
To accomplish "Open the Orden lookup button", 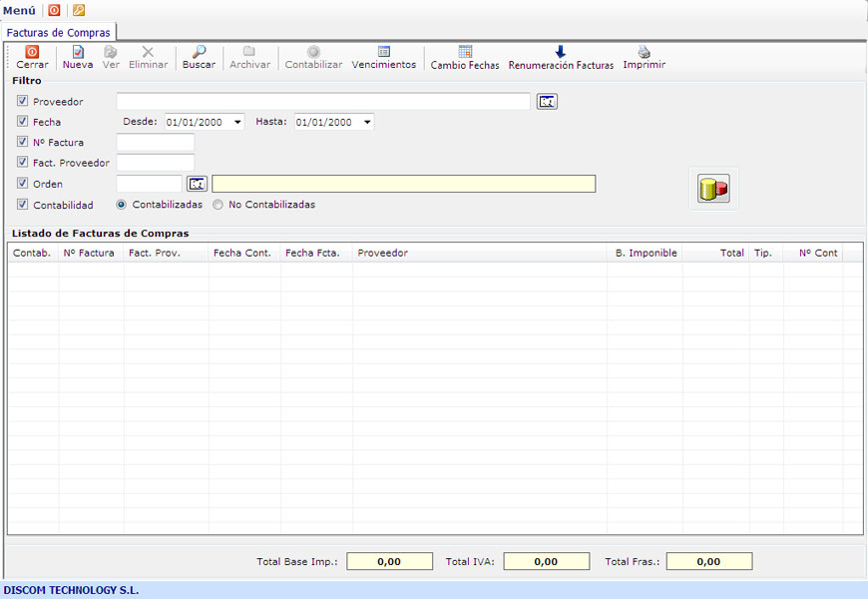I will click(x=197, y=184).
